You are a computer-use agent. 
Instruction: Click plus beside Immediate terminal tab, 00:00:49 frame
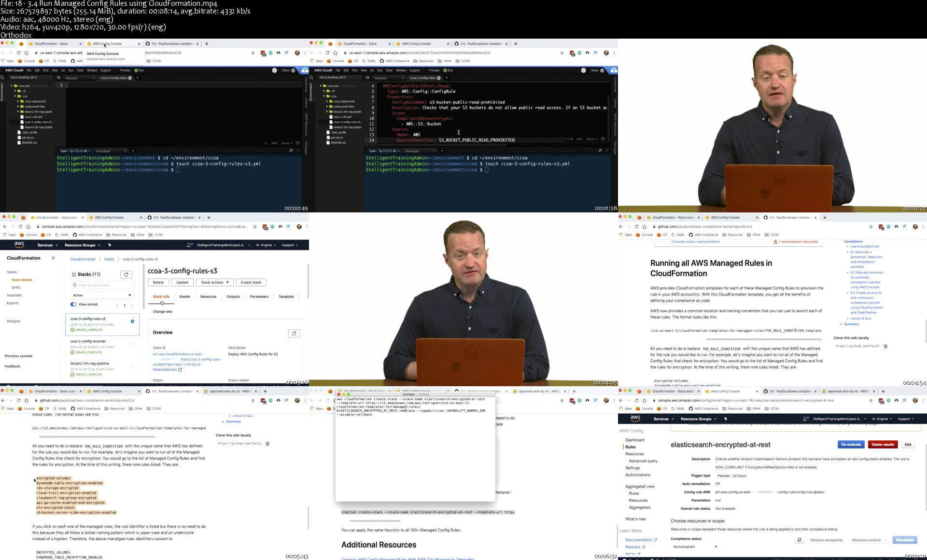(133, 151)
